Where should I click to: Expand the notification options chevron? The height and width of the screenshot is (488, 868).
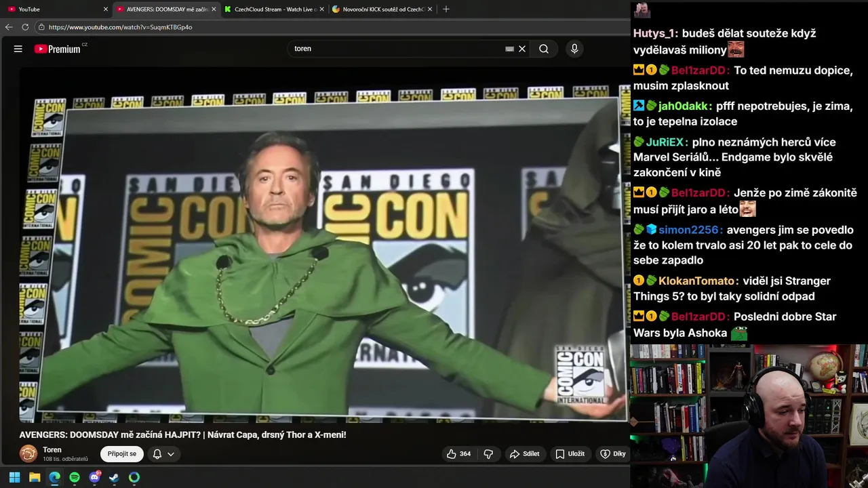pyautogui.click(x=171, y=454)
